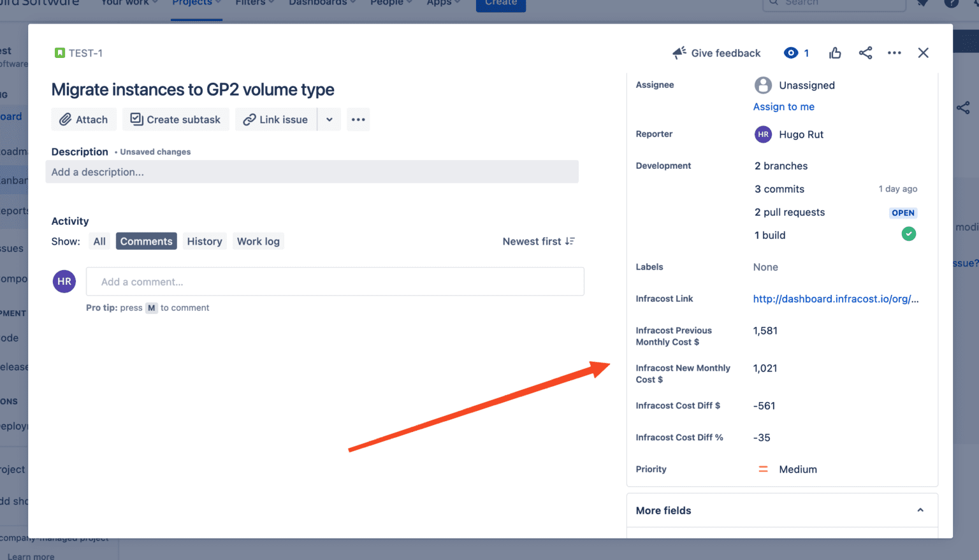Image resolution: width=979 pixels, height=560 pixels.
Task: Click the Medium priority icon
Action: click(763, 469)
